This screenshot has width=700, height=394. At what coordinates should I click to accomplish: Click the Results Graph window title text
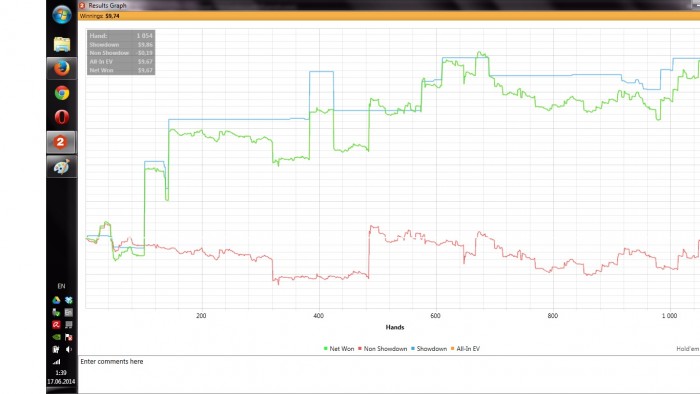tap(107, 5)
